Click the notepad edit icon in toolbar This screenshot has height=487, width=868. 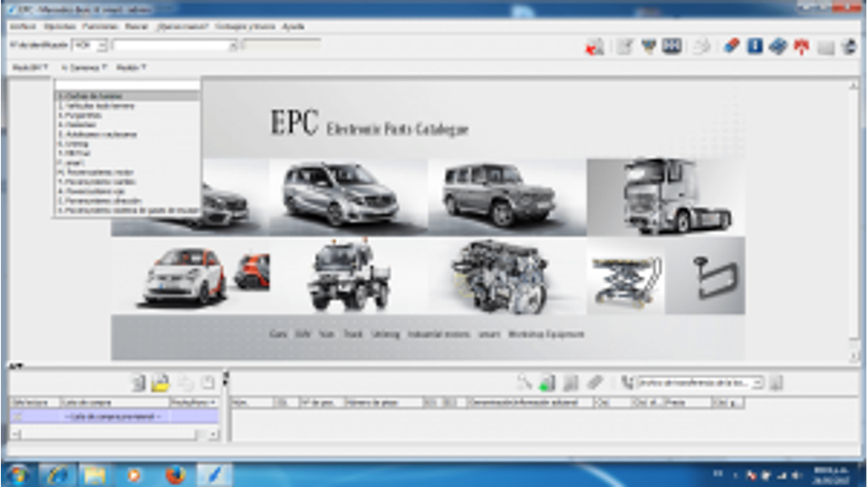[625, 47]
